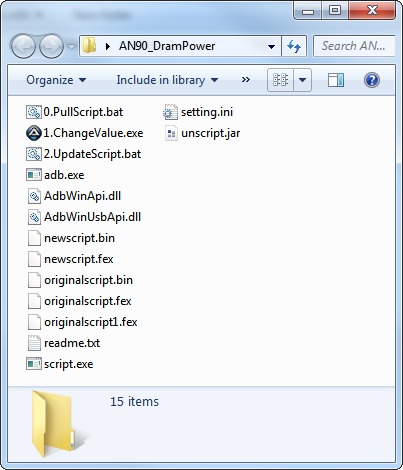Image resolution: width=403 pixels, height=470 pixels.
Task: Click the AdbWinApi.dll file icon
Action: (34, 196)
